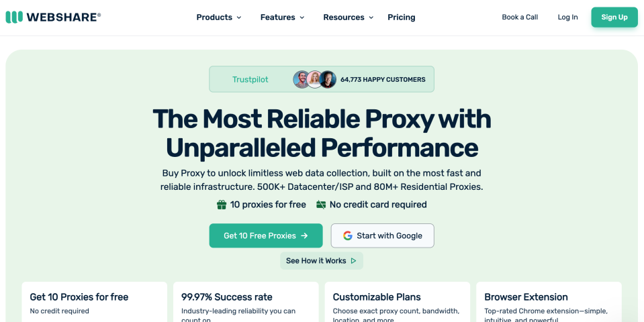Click the Start with Google button

coord(382,235)
